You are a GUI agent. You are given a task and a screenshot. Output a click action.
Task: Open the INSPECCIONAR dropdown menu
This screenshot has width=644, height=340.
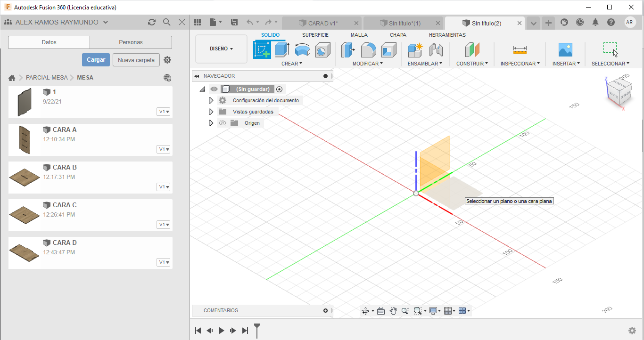(520, 63)
